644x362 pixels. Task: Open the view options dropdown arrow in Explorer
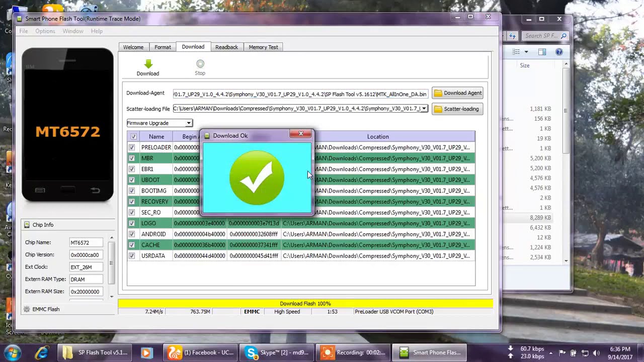click(x=526, y=52)
